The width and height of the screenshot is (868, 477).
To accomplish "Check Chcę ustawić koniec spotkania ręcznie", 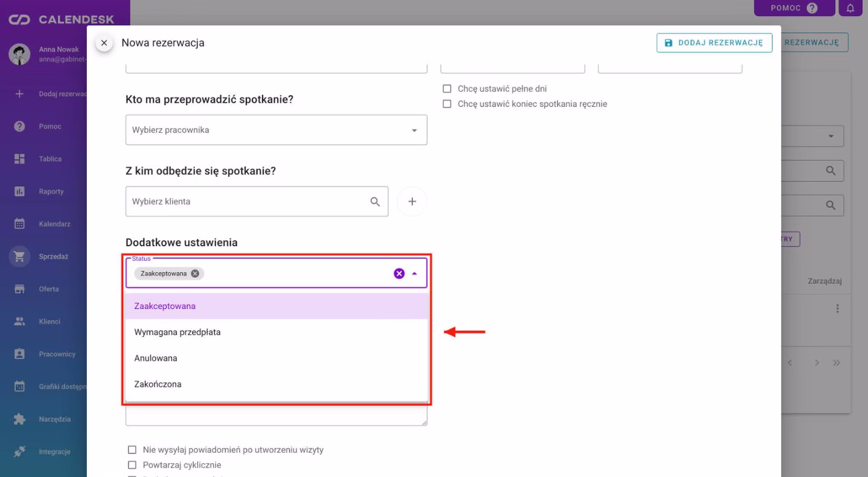I will pyautogui.click(x=447, y=104).
